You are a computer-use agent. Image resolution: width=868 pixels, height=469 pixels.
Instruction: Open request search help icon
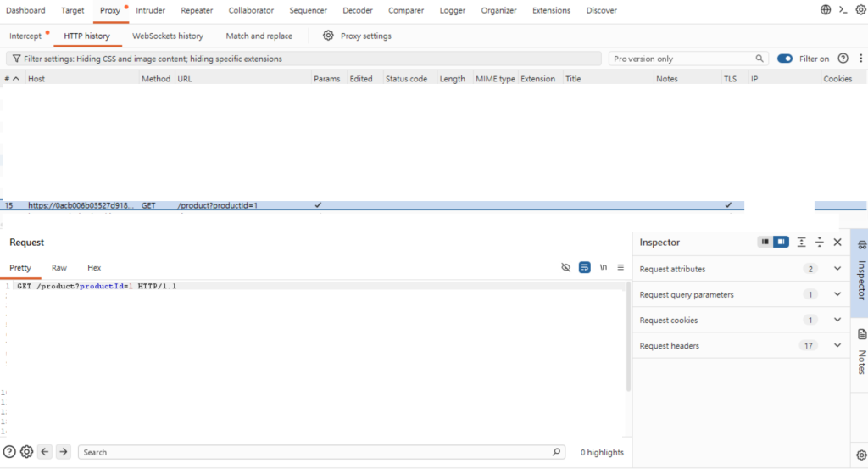pyautogui.click(x=9, y=452)
